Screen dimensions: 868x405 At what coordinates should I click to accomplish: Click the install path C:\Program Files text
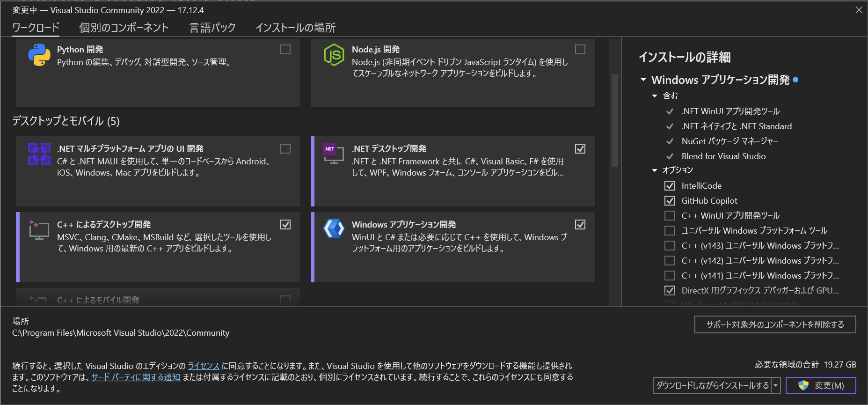coord(121,333)
